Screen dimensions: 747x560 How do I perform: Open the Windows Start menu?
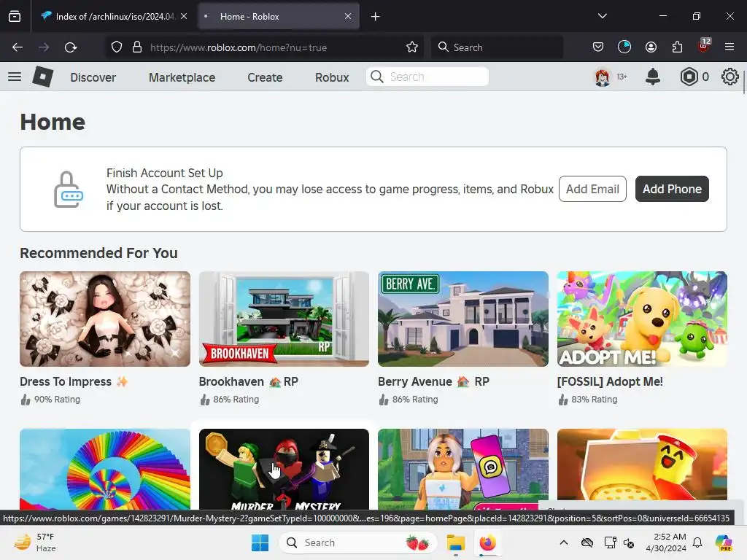click(x=260, y=542)
